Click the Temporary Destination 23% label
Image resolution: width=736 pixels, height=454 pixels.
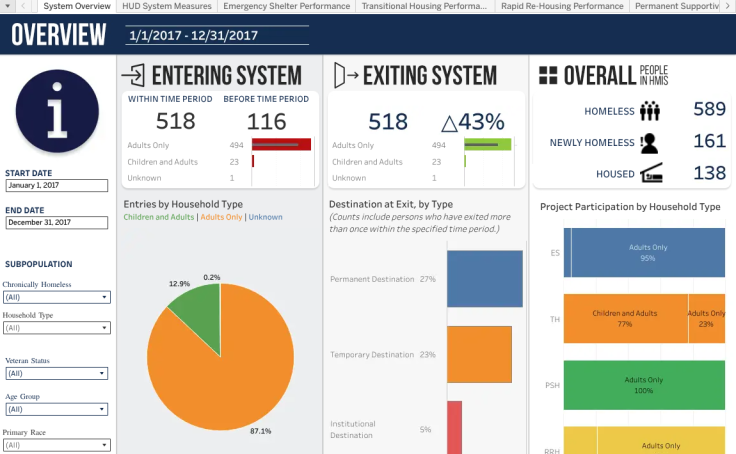[383, 354]
